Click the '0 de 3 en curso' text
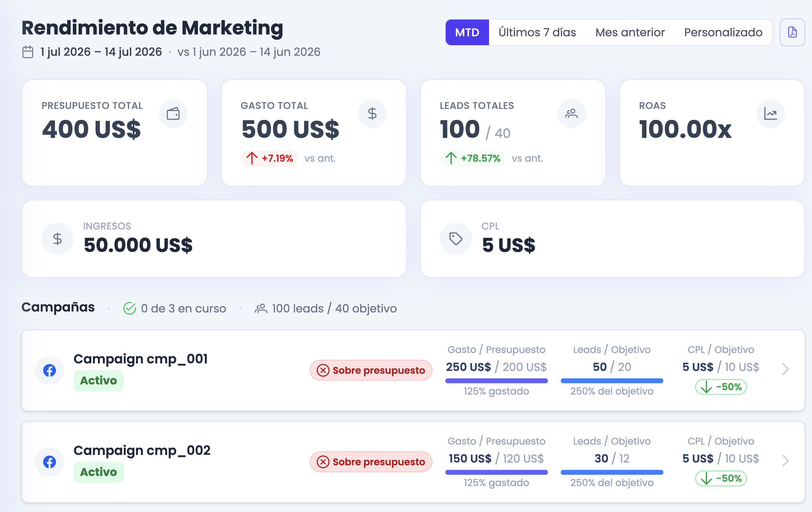 click(x=183, y=308)
